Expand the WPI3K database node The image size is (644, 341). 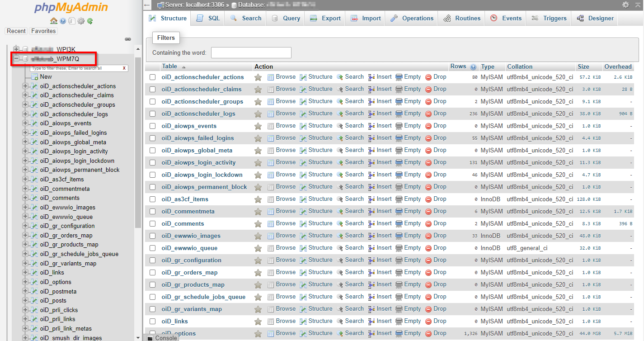tap(17, 49)
